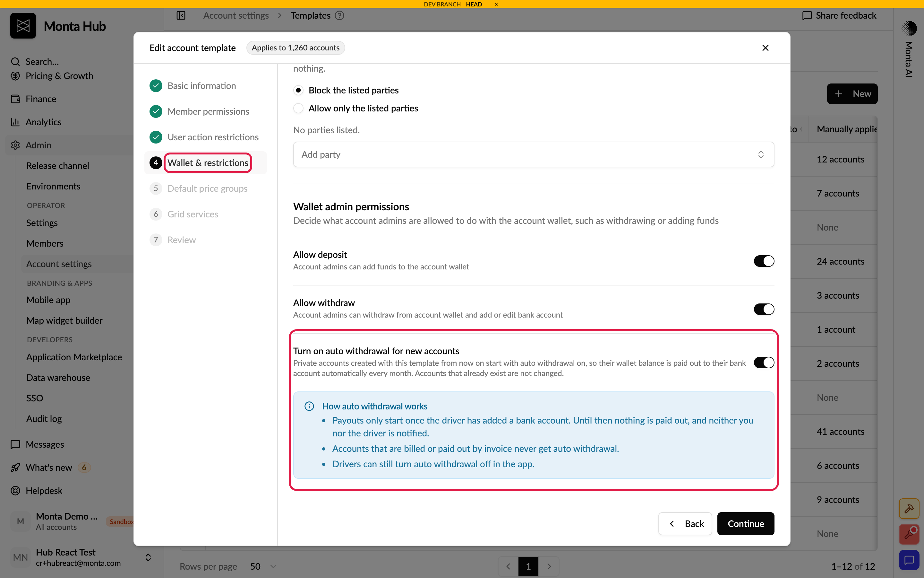924x578 pixels.
Task: Click page 1 in pagination
Action: pos(528,566)
